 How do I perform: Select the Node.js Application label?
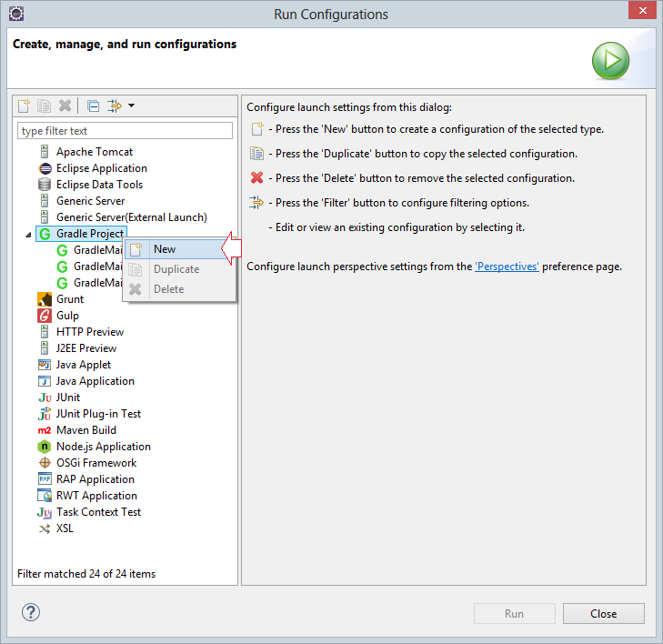[103, 447]
